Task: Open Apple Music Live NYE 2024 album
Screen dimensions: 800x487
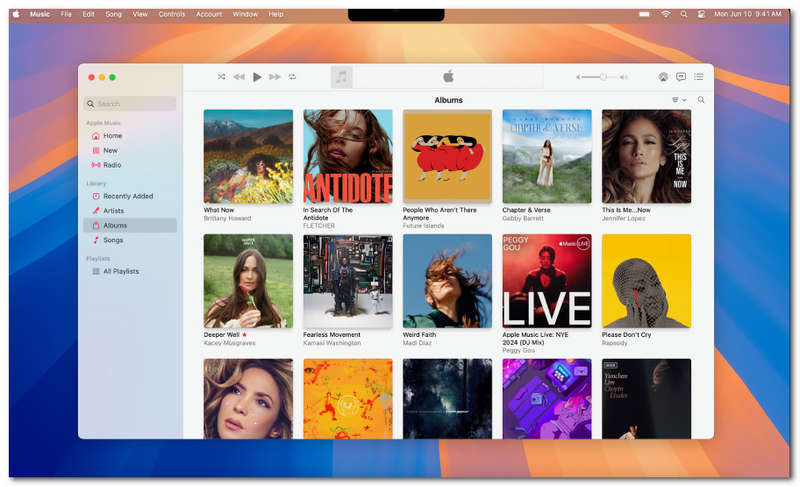Action: tap(547, 281)
